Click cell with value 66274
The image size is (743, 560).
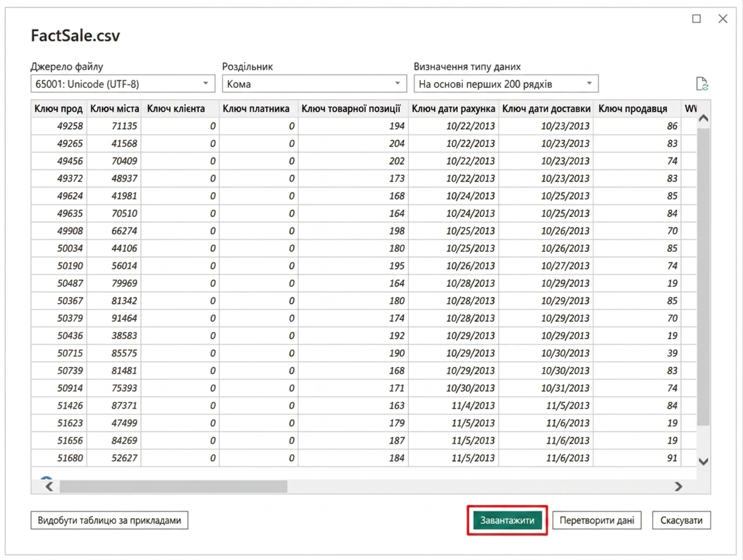tap(114, 231)
